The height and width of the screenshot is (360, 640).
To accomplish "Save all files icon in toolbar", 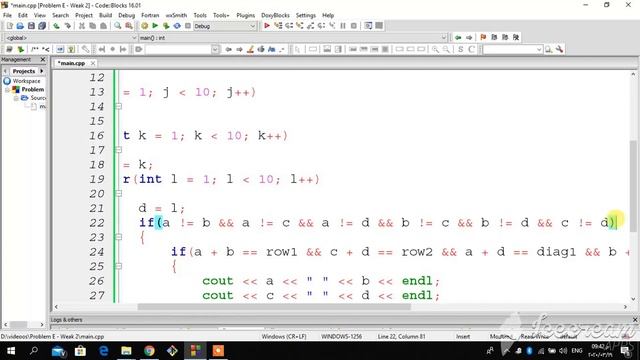I will pos(42,26).
